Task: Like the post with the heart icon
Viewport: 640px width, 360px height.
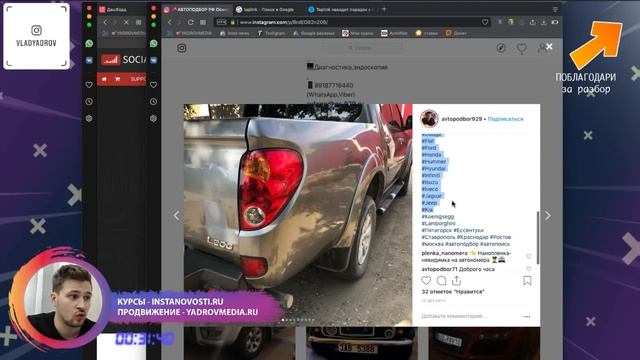Action: (426, 280)
